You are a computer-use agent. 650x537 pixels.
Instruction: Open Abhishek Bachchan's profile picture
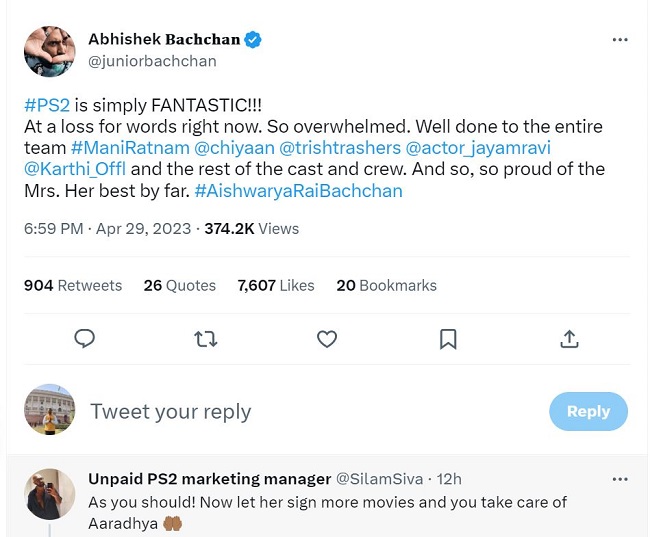(x=49, y=51)
